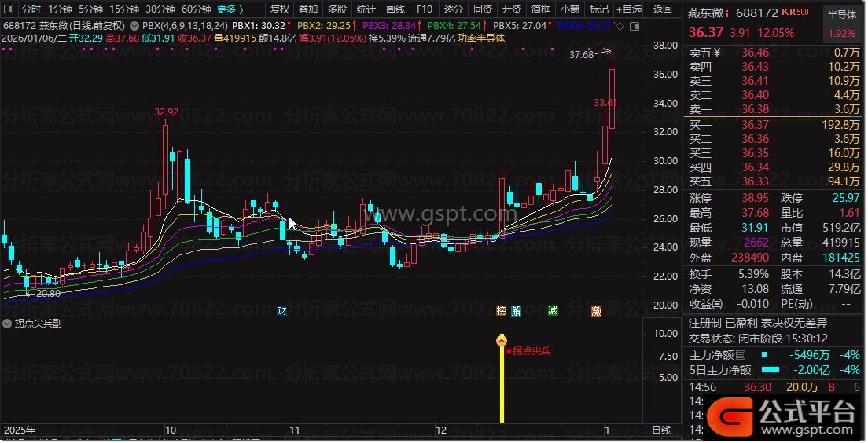Click the 榜 event marker icon
Image resolution: width=868 pixels, height=443 pixels.
pos(502,311)
